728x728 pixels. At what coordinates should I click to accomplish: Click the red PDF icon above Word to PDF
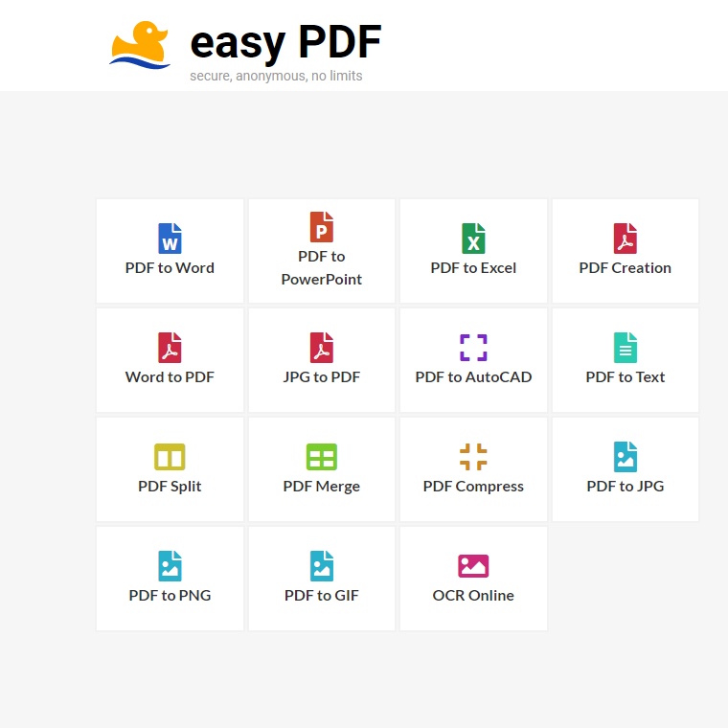pos(170,348)
